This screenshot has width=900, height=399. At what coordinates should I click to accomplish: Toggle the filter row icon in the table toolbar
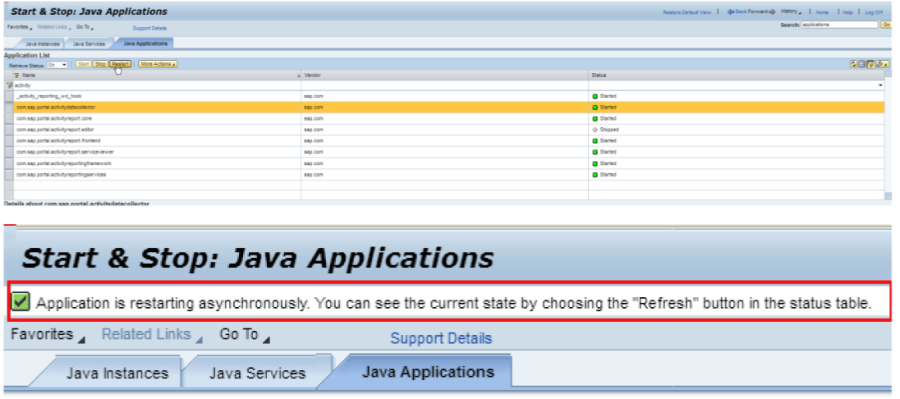click(871, 64)
